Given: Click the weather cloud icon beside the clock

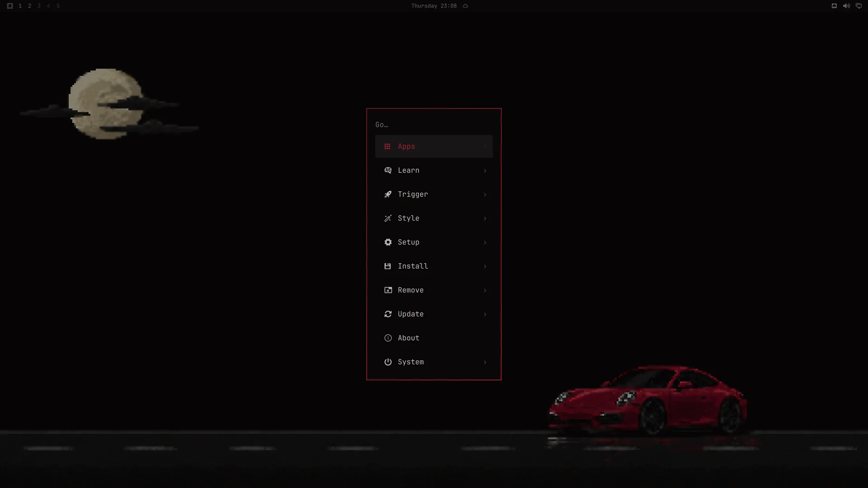Looking at the screenshot, I should pyautogui.click(x=465, y=6).
